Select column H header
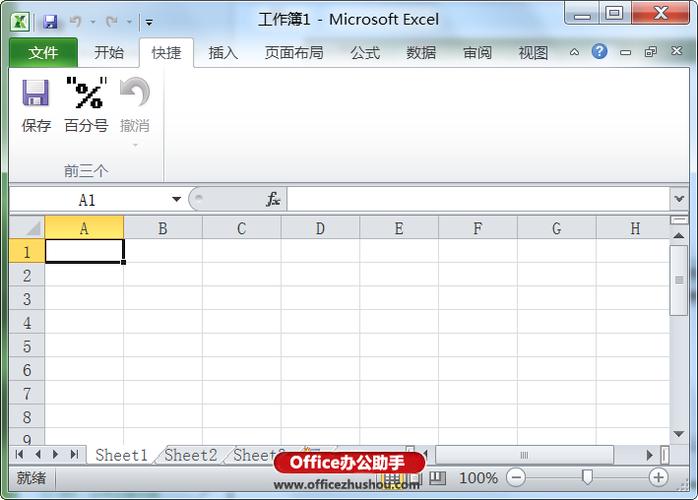Viewport: 698px width, 500px height. [x=635, y=228]
